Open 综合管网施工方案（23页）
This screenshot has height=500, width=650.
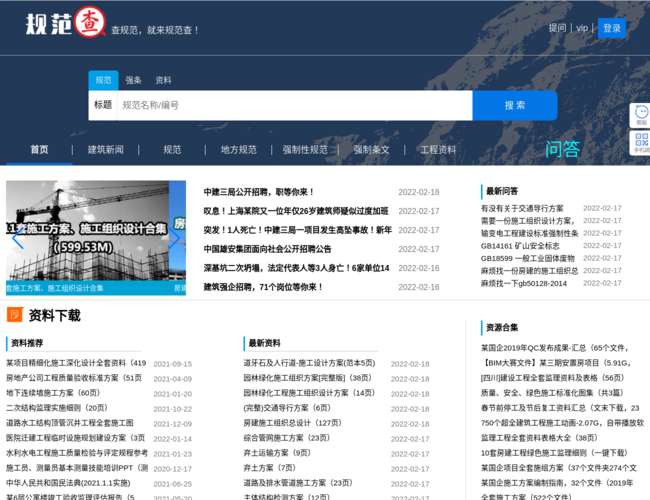click(287, 438)
